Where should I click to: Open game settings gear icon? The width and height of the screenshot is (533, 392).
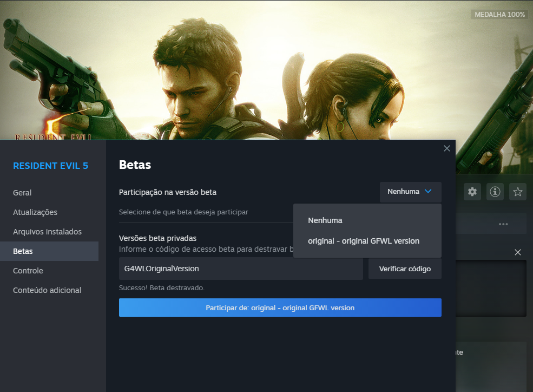[472, 192]
